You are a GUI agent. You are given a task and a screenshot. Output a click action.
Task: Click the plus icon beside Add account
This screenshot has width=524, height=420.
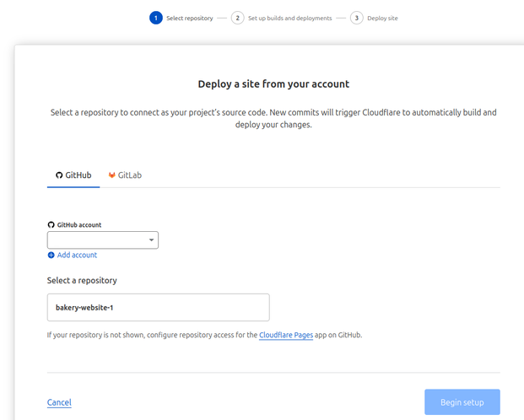click(x=51, y=256)
